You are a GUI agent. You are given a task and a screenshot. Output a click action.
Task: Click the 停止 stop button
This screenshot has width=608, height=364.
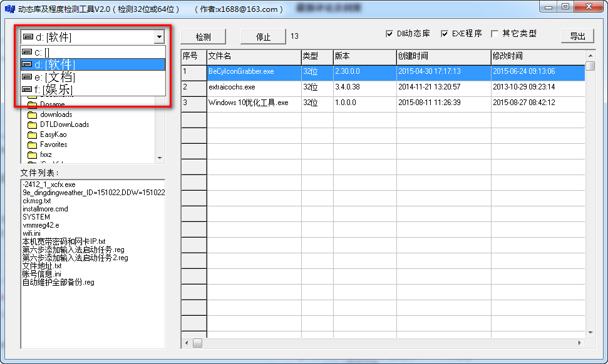(263, 37)
